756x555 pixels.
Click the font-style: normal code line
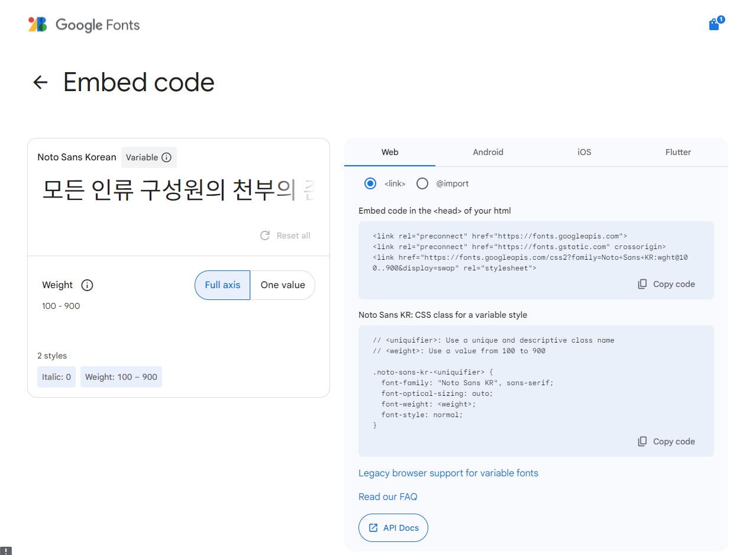point(422,415)
